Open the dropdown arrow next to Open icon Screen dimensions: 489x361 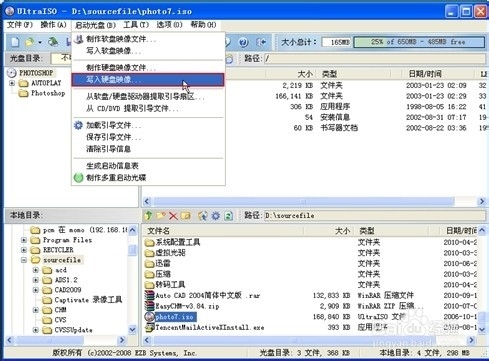coord(40,42)
